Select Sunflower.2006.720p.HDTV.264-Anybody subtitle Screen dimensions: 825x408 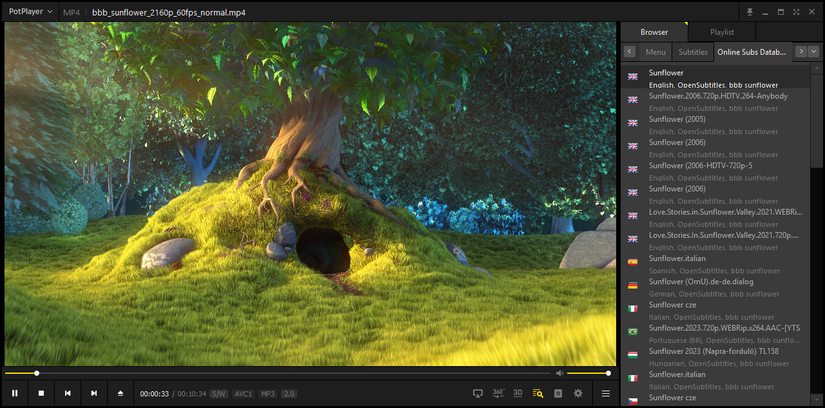715,101
